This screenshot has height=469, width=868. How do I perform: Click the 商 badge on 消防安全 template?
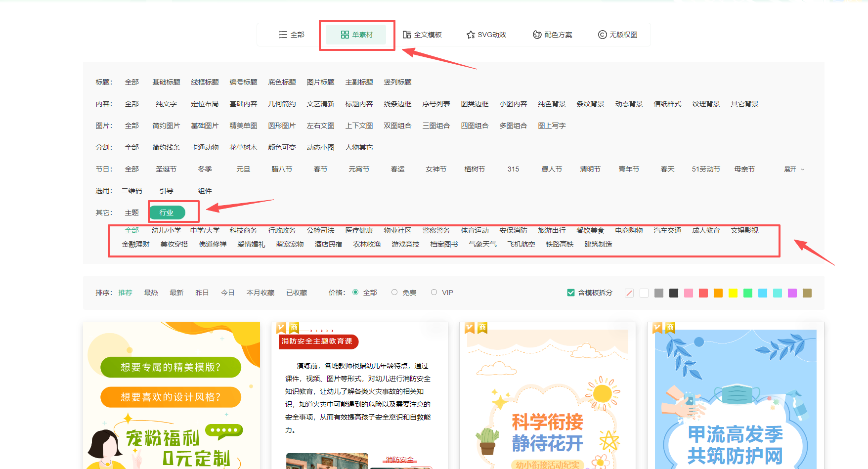click(294, 327)
